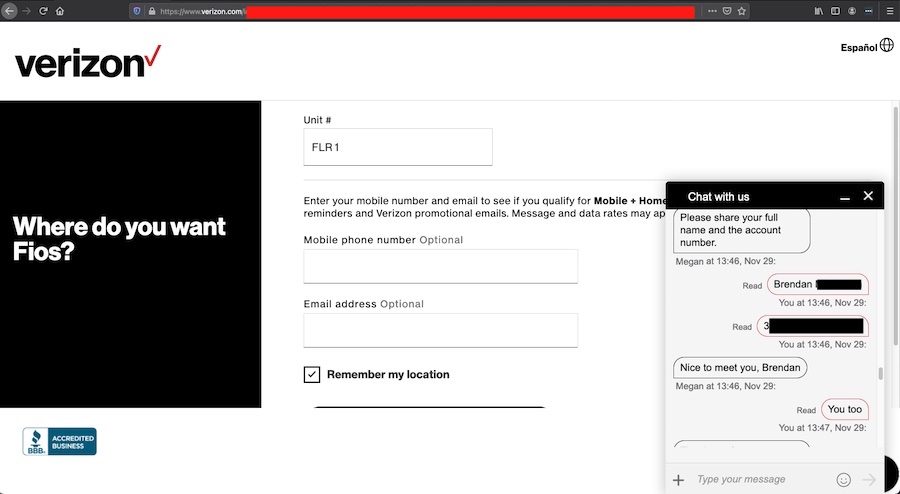Viewport: 900px width, 494px height.
Task: Close the Chat with us panel
Action: point(868,196)
